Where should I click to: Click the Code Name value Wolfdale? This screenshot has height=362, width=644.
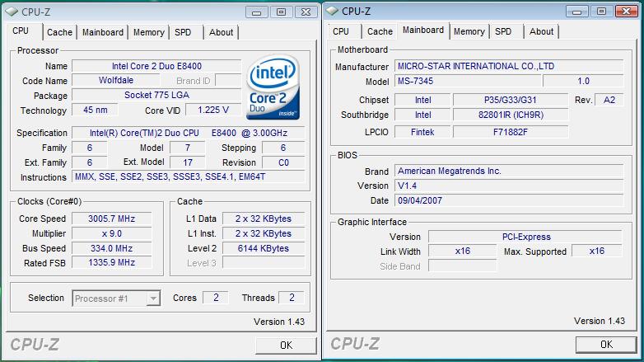point(116,81)
